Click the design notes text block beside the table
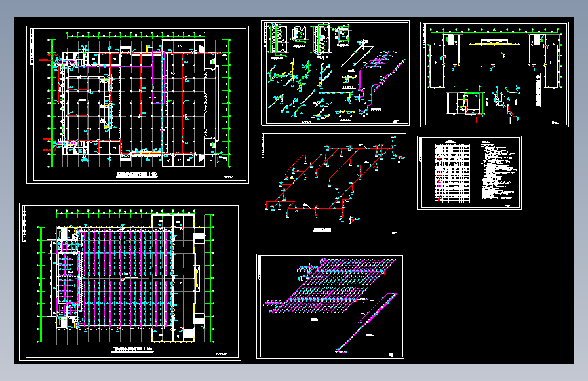Screen dimensions: 588x381 point(498,171)
